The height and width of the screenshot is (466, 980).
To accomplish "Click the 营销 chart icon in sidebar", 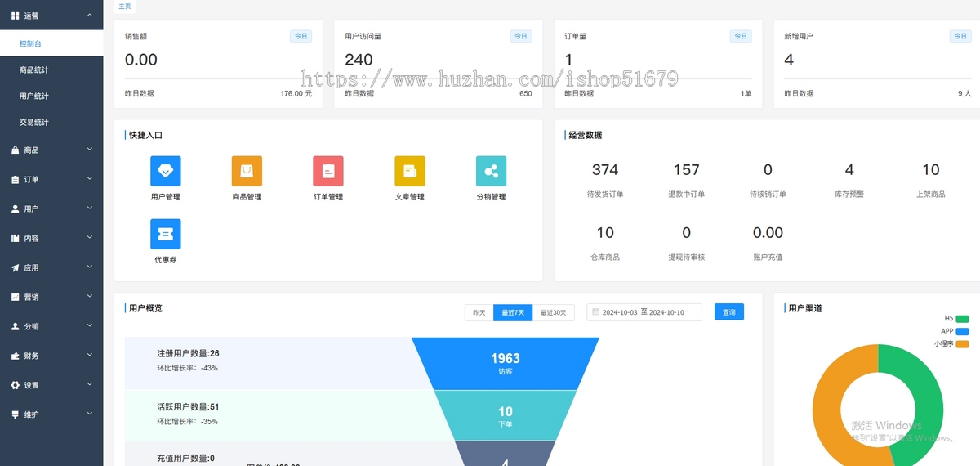I will pyautogui.click(x=15, y=297).
